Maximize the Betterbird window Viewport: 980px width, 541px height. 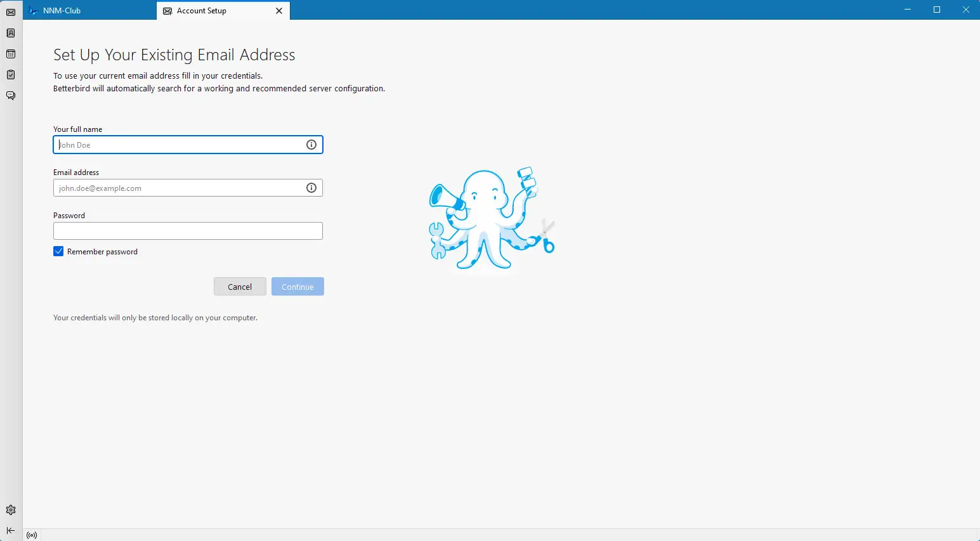tap(937, 10)
